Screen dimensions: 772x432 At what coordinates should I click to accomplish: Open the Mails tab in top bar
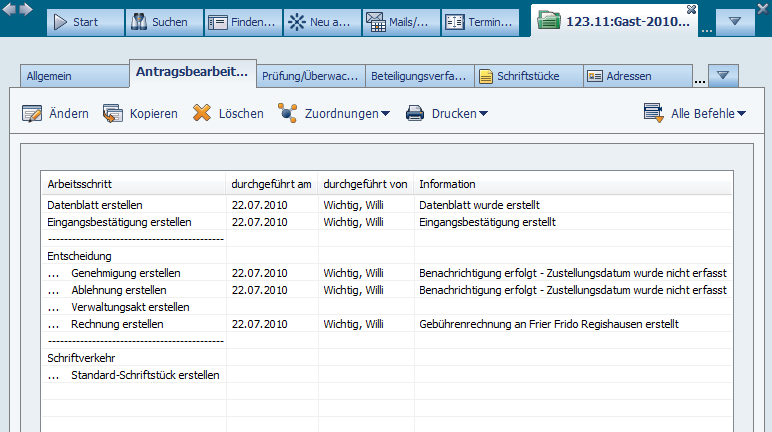coord(399,22)
